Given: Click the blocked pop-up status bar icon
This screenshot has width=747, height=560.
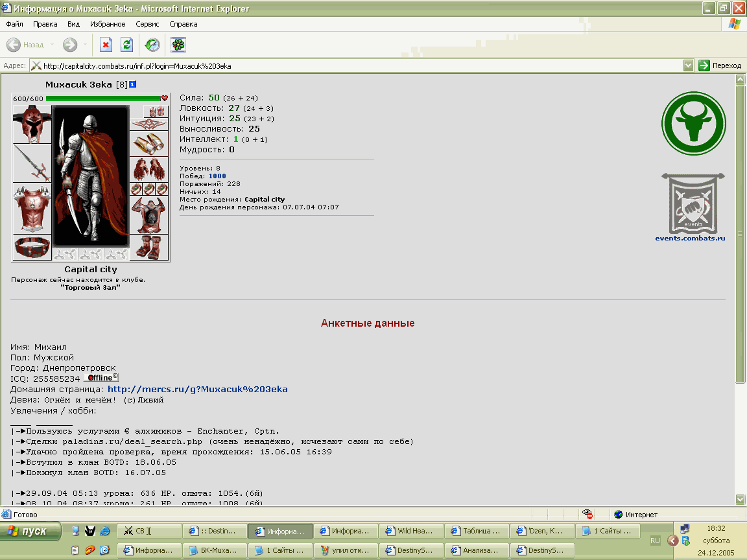Looking at the screenshot, I should click(x=587, y=514).
